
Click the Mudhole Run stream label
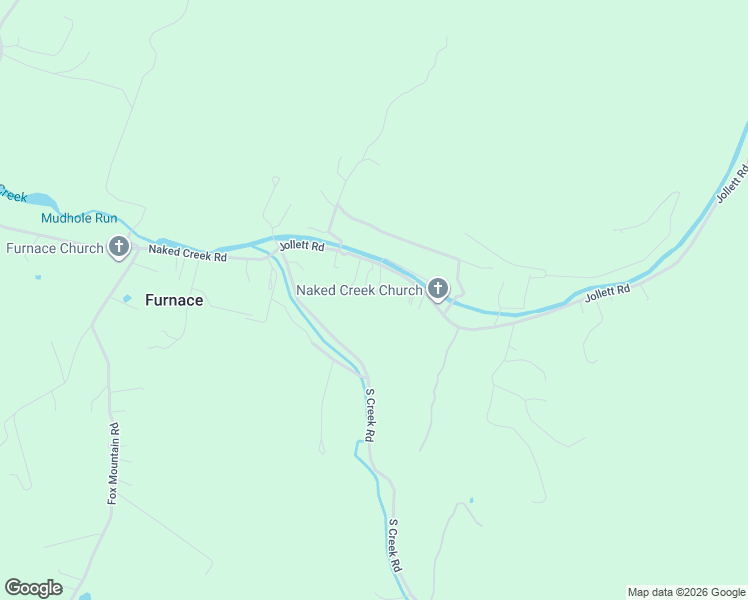point(79,218)
